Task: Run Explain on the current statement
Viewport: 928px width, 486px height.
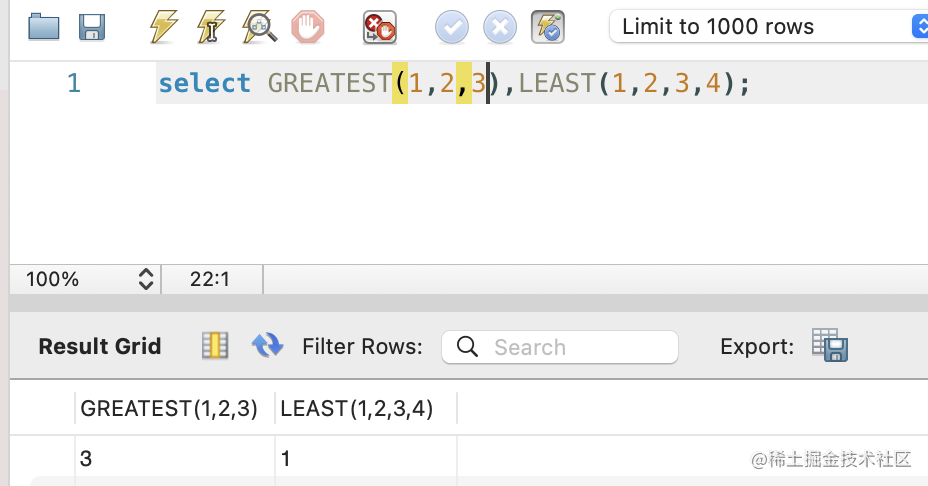Action: [260, 27]
